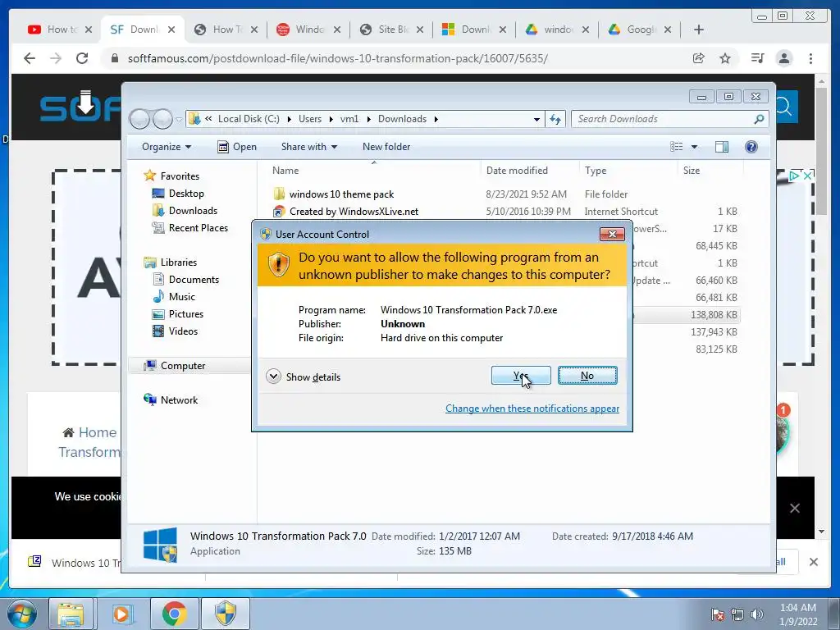The image size is (840, 630).
Task: Click No in User Account Control dialog
Action: coord(587,376)
